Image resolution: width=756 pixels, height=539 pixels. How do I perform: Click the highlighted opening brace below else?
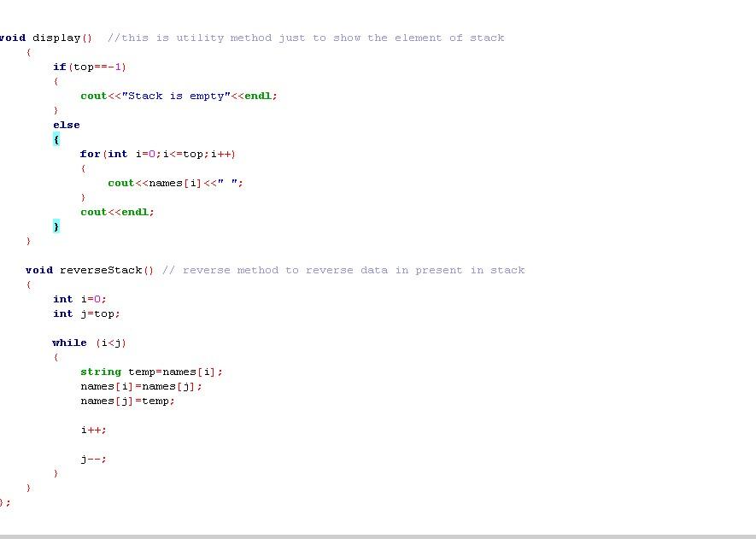point(56,139)
